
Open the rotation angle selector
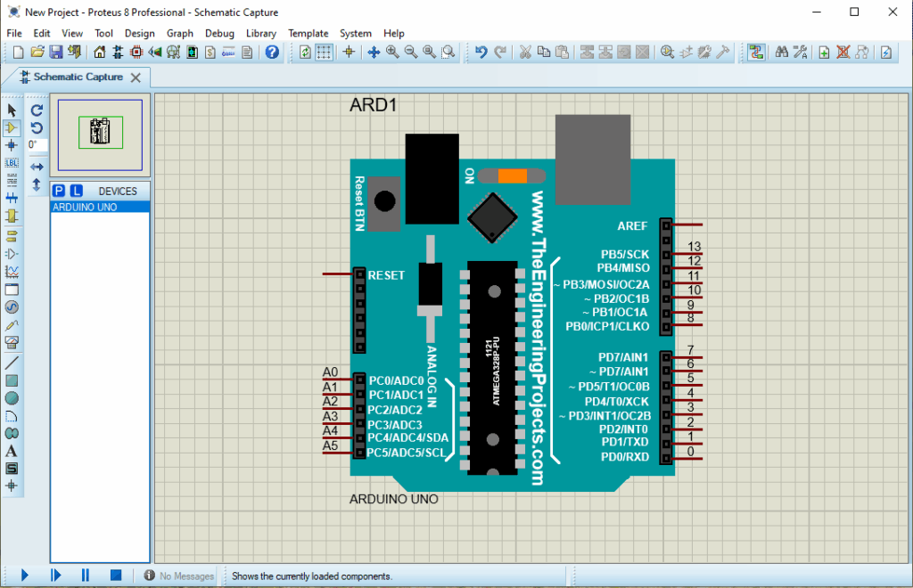tap(36, 145)
